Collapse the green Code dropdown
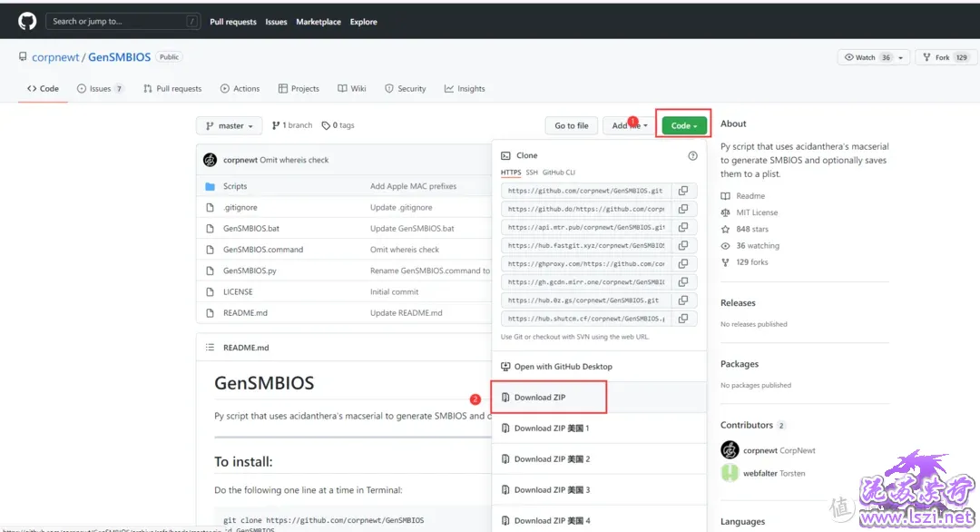Screen dimensions: 980x532 pyautogui.click(x=684, y=125)
